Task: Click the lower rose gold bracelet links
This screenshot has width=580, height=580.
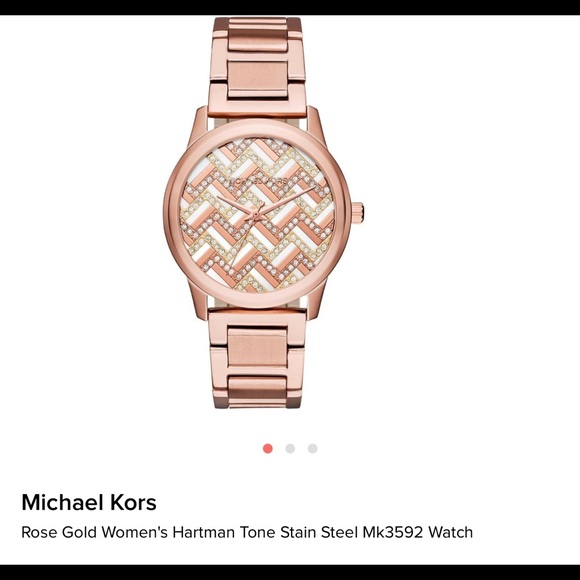Action: click(x=258, y=359)
